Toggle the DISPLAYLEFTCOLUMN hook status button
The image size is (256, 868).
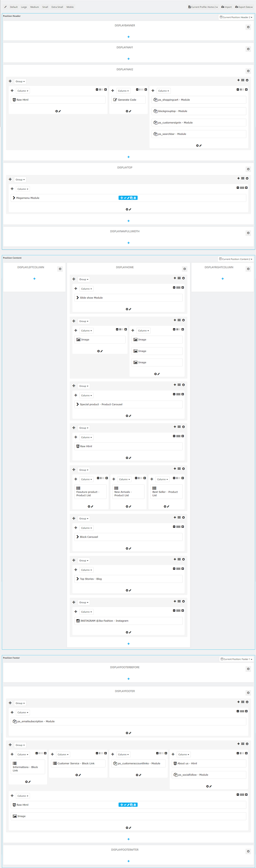tap(60, 269)
